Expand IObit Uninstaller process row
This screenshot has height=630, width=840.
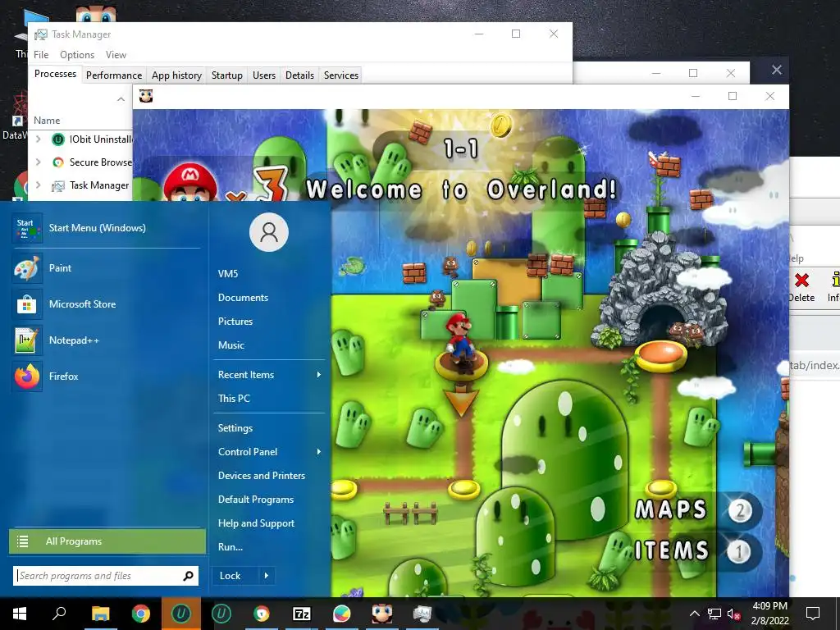38,139
